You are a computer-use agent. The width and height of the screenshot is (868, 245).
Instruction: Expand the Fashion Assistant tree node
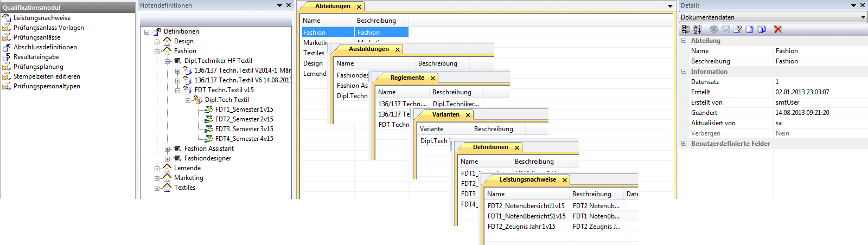click(167, 149)
